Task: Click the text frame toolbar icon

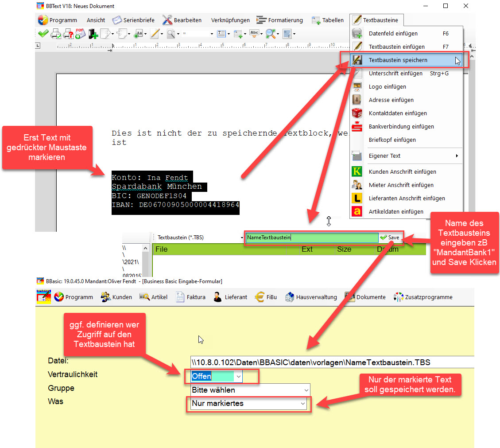Action: (221, 34)
